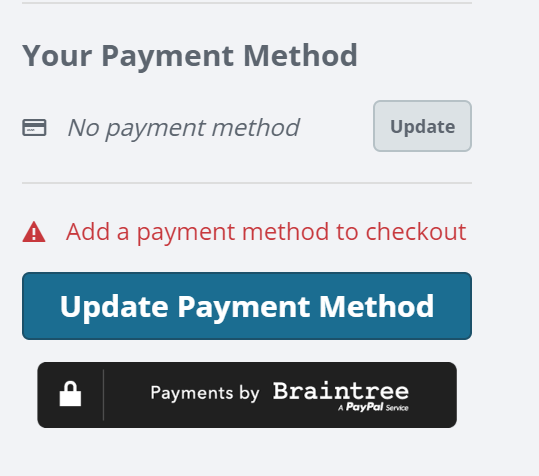Screen dimensions: 539x476
Task: Select the small gray Update button
Action: point(422,126)
